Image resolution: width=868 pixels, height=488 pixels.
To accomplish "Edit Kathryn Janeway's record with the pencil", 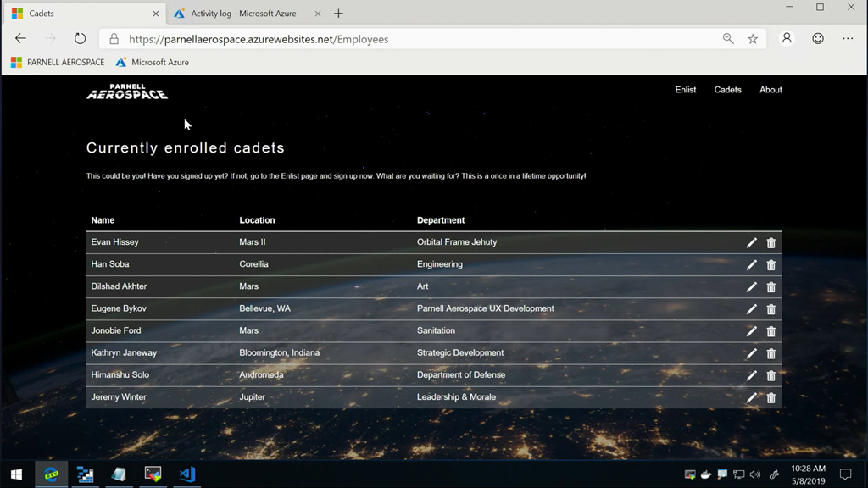I will click(751, 353).
